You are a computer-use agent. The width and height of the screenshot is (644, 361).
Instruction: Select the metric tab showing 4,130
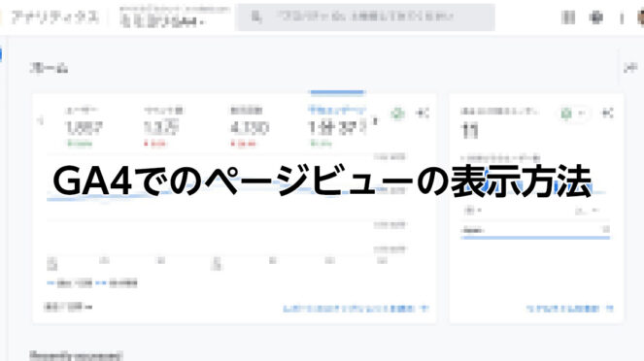[250, 127]
